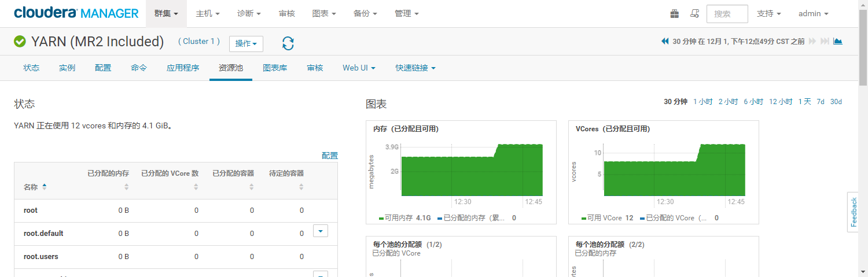Select the 30d chart range

836,102
